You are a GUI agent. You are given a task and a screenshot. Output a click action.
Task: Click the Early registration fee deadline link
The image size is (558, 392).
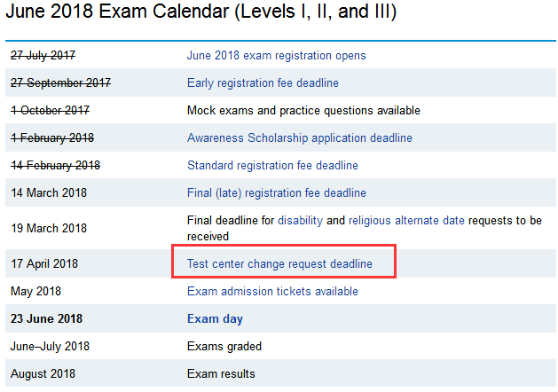pyautogui.click(x=263, y=82)
